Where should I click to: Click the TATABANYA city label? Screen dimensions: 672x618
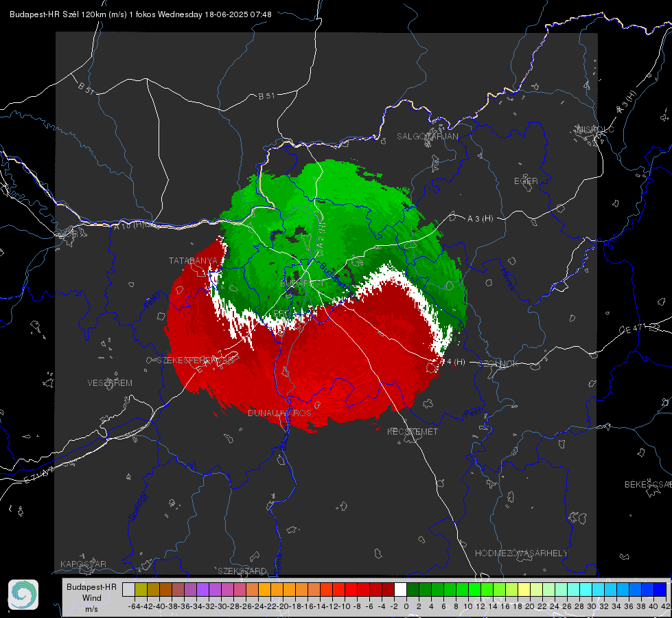coord(194,261)
